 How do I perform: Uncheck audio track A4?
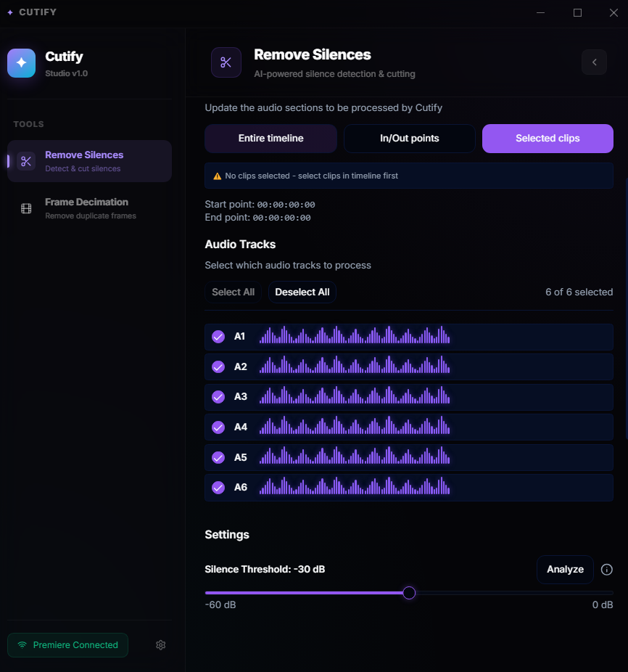(218, 427)
